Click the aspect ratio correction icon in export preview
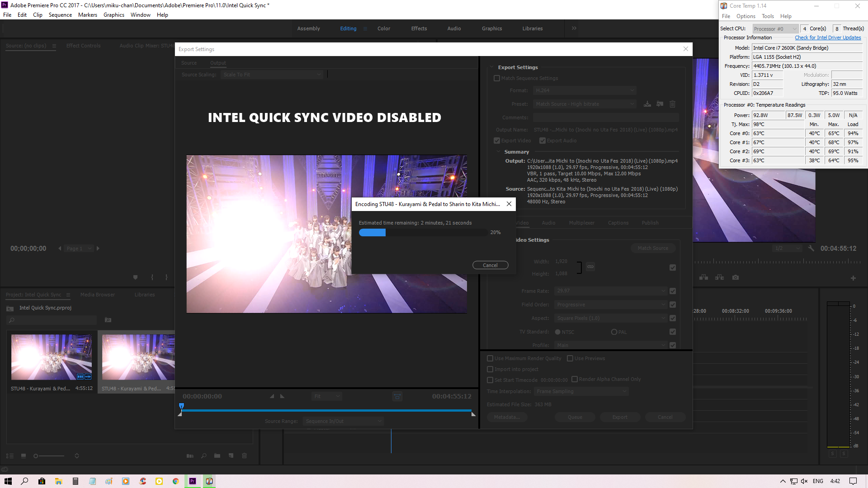The width and height of the screenshot is (868, 488). click(x=397, y=397)
